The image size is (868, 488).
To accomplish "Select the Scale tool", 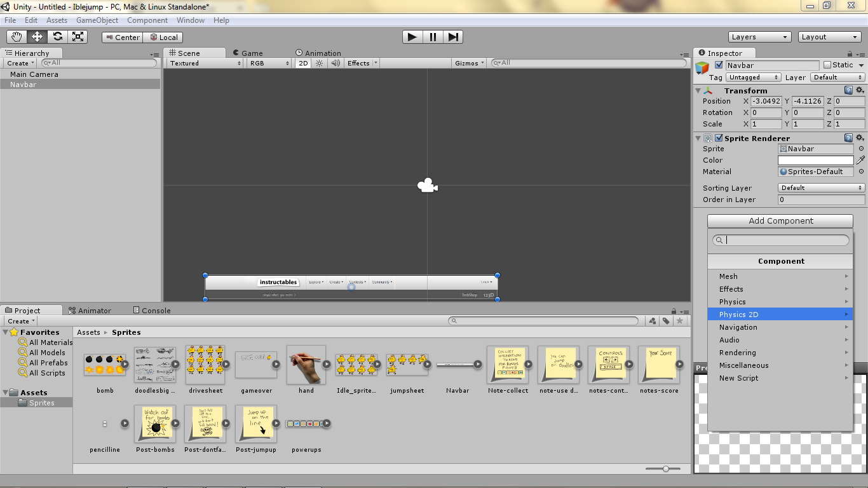I will [x=78, y=37].
